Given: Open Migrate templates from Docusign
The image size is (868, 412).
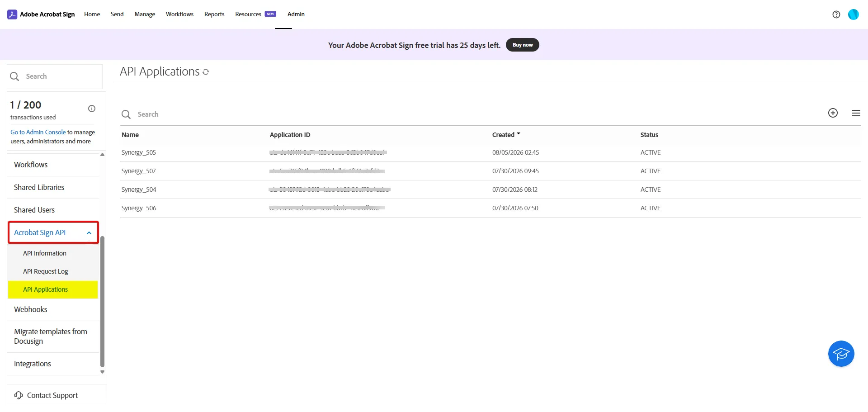Looking at the screenshot, I should [51, 336].
